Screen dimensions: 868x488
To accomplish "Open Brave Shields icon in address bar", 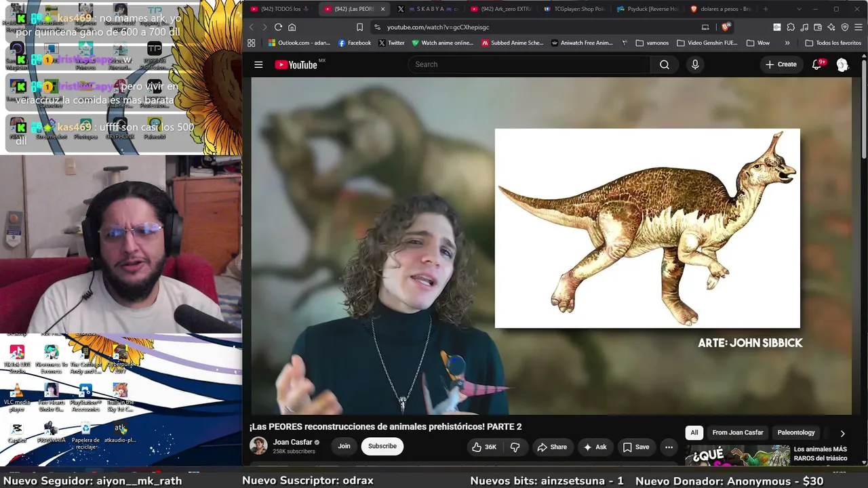I will [x=725, y=27].
